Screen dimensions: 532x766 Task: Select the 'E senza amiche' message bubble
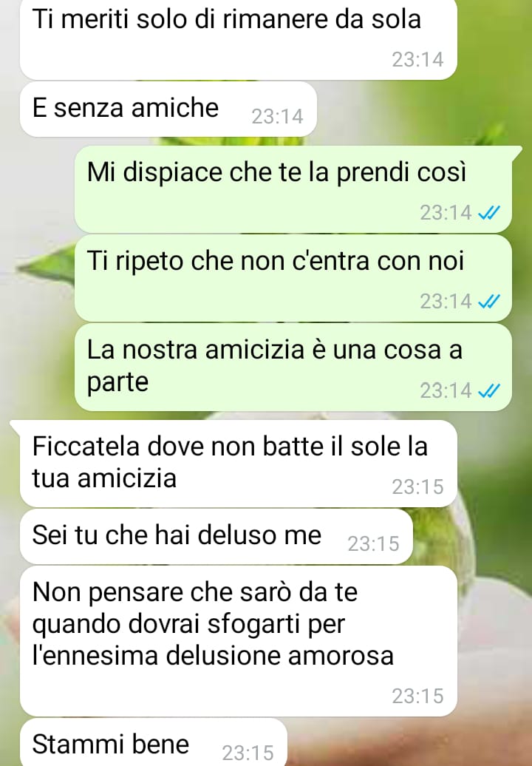tap(168, 109)
